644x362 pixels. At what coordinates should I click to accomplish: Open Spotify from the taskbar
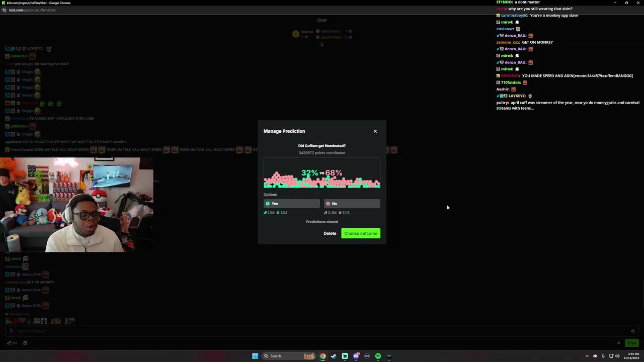pos(378,356)
